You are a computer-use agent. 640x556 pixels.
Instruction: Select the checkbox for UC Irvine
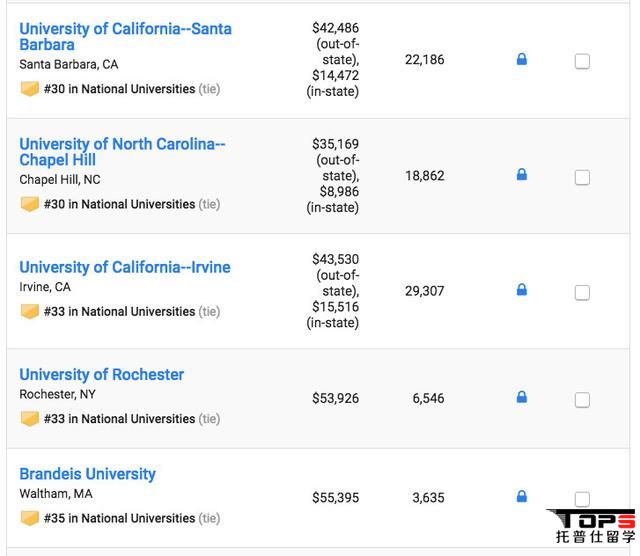582,293
